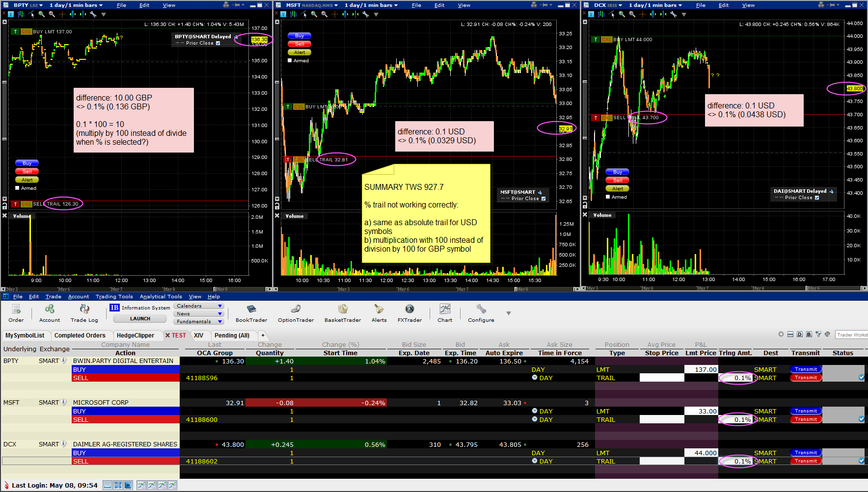
Task: Open the Trade menu
Action: pos(54,296)
